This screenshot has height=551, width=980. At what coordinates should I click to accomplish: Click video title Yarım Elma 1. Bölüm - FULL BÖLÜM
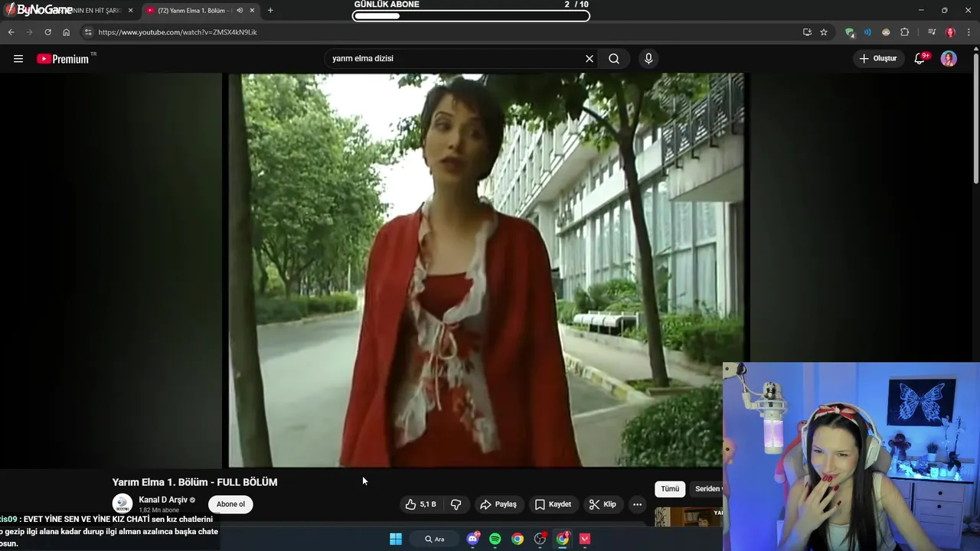(194, 482)
